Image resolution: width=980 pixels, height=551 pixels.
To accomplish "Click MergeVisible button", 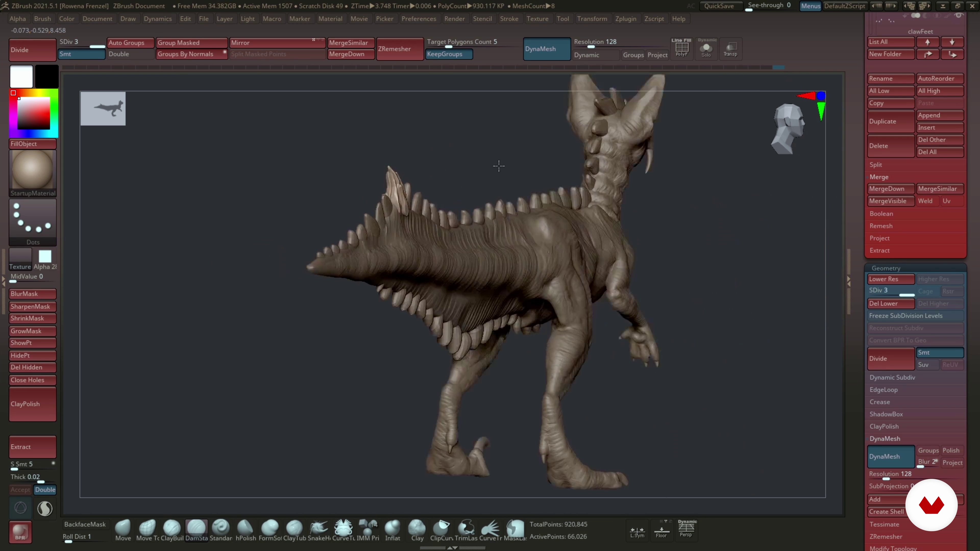I will [891, 201].
